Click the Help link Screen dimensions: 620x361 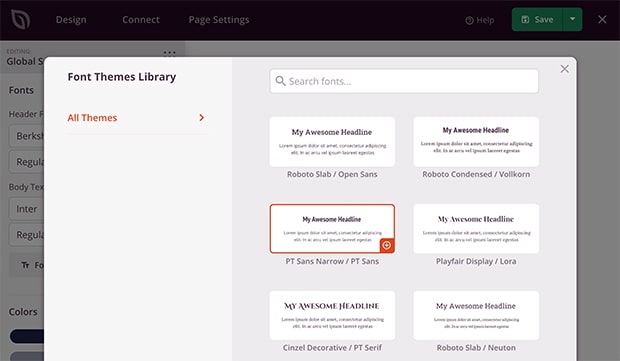pyautogui.click(x=480, y=20)
